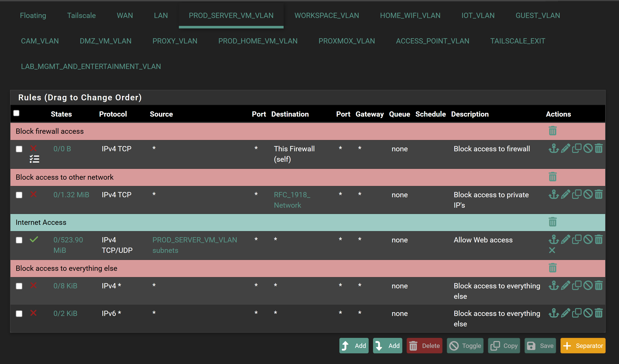Open the DMZ_VM_VLAN tab
Screen dimensions: 619x364
pyautogui.click(x=105, y=41)
